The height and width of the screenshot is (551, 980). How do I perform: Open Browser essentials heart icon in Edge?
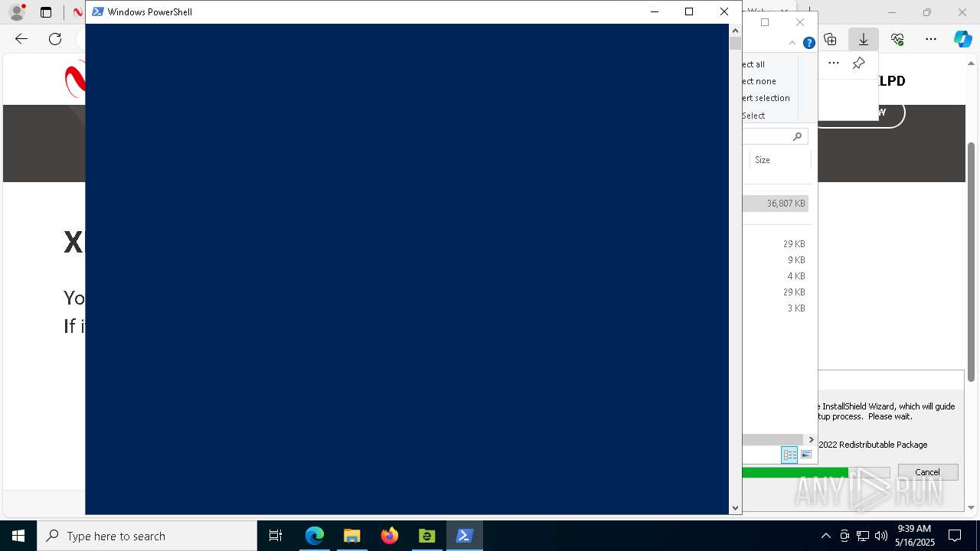coord(897,39)
